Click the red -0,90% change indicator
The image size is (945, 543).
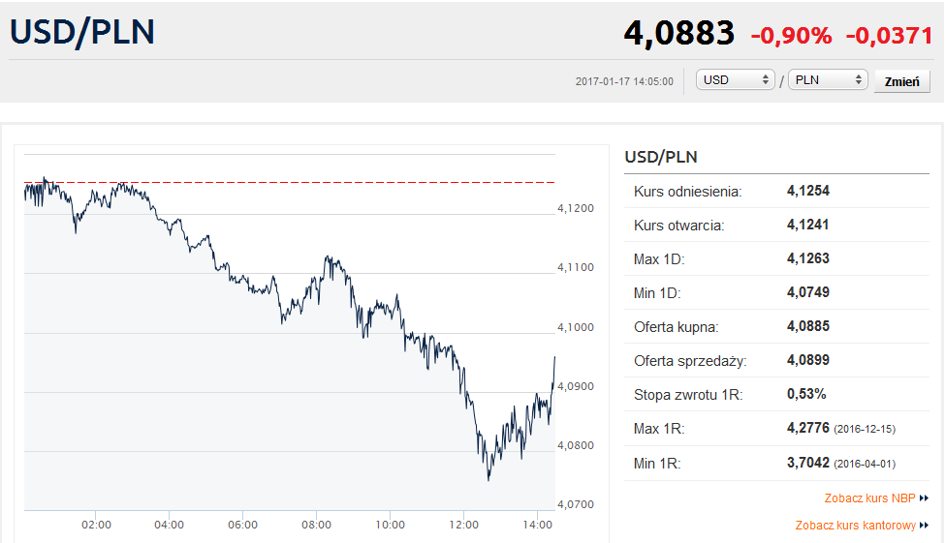pos(791,36)
